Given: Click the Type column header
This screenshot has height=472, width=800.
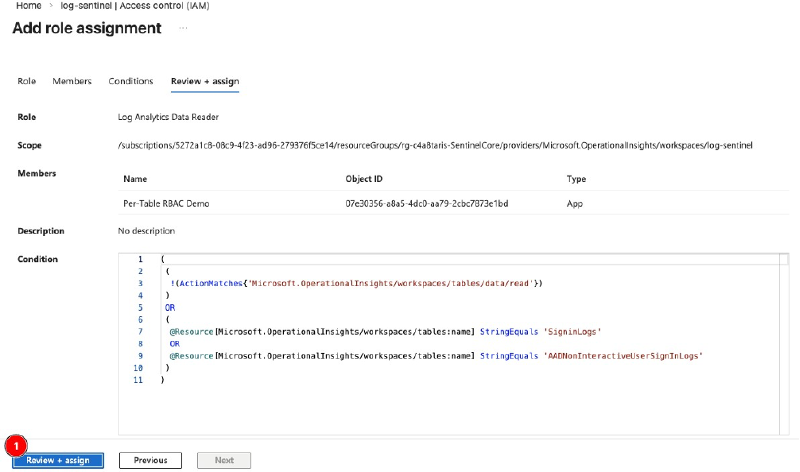Looking at the screenshot, I should pyautogui.click(x=576, y=179).
